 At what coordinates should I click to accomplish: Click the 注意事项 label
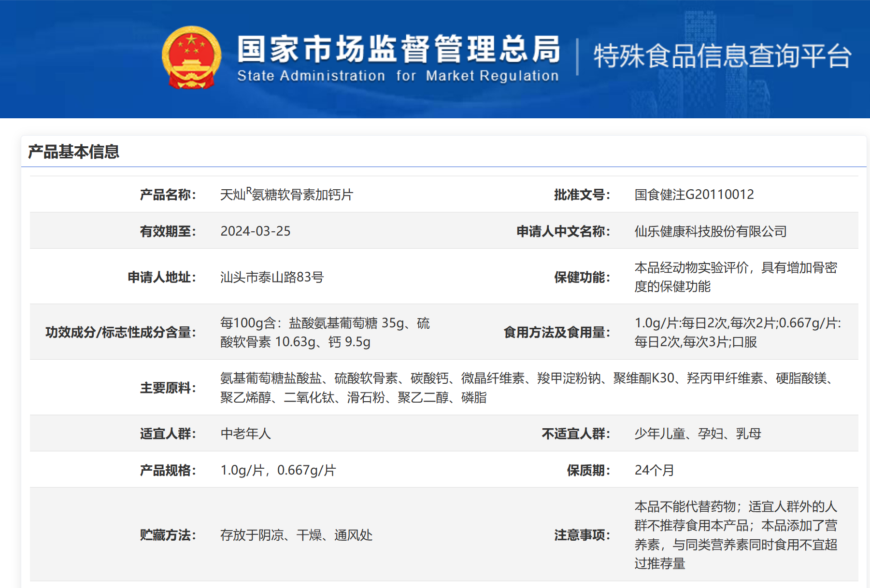(x=582, y=535)
